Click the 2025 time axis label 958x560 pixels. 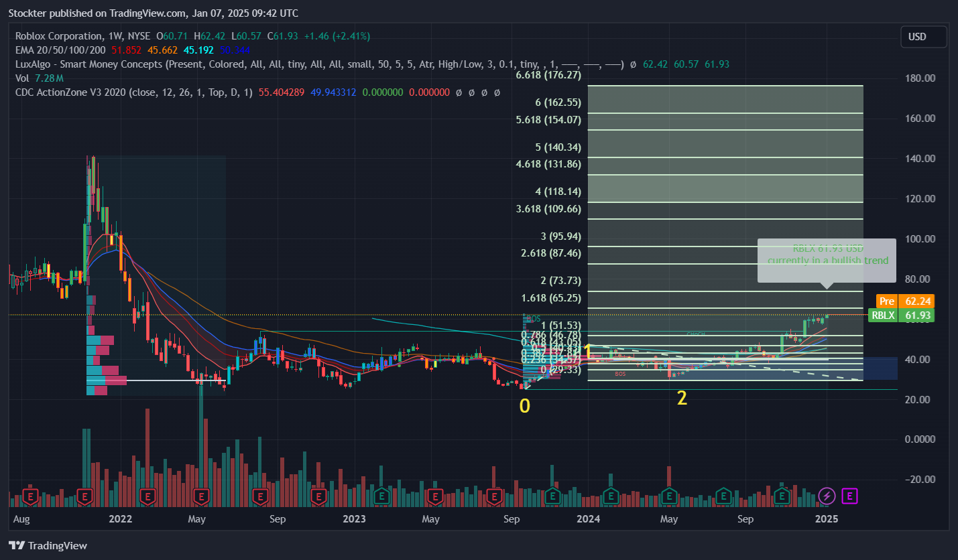[827, 519]
